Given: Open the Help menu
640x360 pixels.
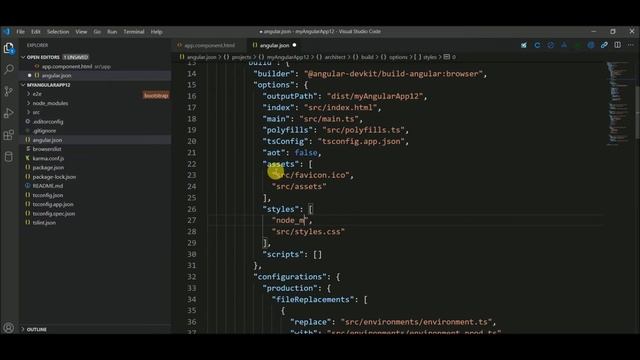Looking at the screenshot, I should click(156, 31).
